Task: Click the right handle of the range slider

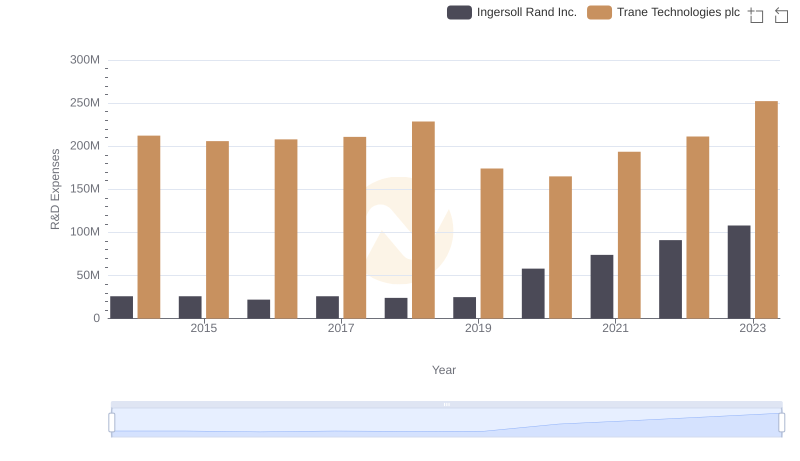Action: (x=781, y=422)
